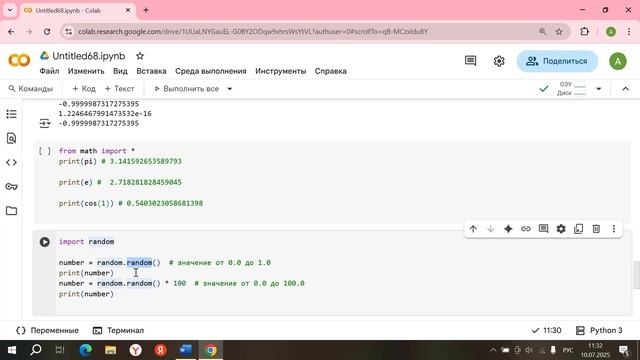Run the import random code cell
Image resolution: width=640 pixels, height=360 pixels.
point(44,242)
